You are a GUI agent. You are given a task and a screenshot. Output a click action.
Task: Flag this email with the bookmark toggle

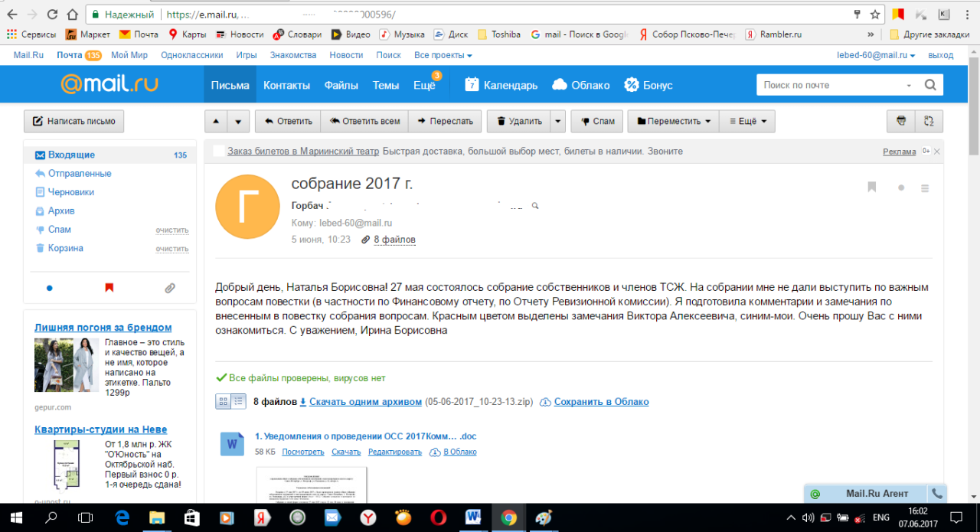tap(871, 188)
